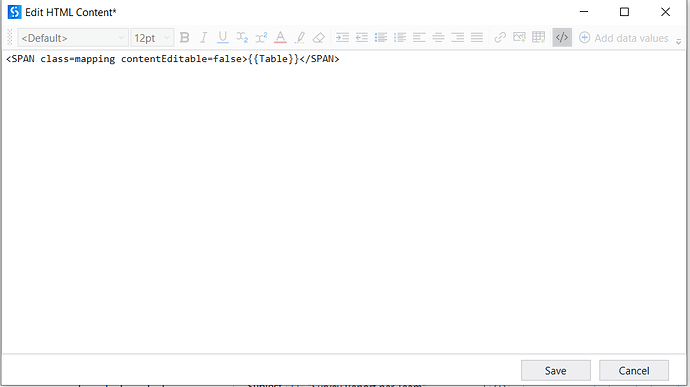Center align the text
690x387 pixels.
438,38
